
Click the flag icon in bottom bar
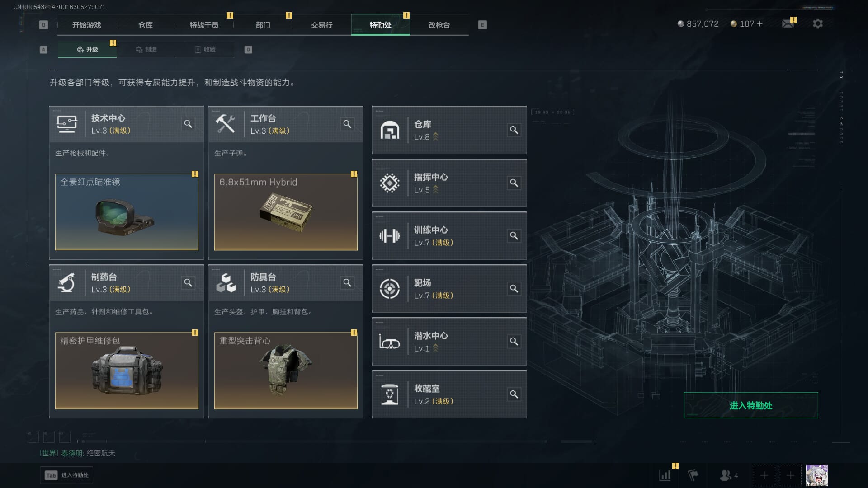coord(693,475)
